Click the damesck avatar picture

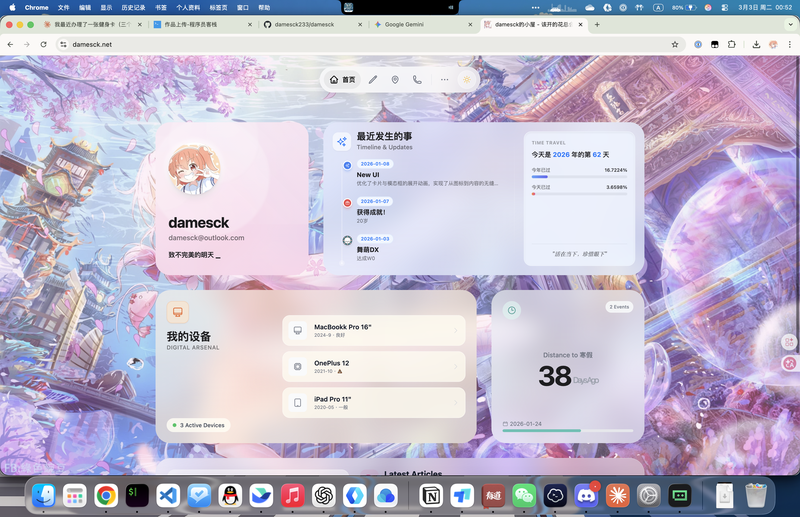tap(194, 168)
